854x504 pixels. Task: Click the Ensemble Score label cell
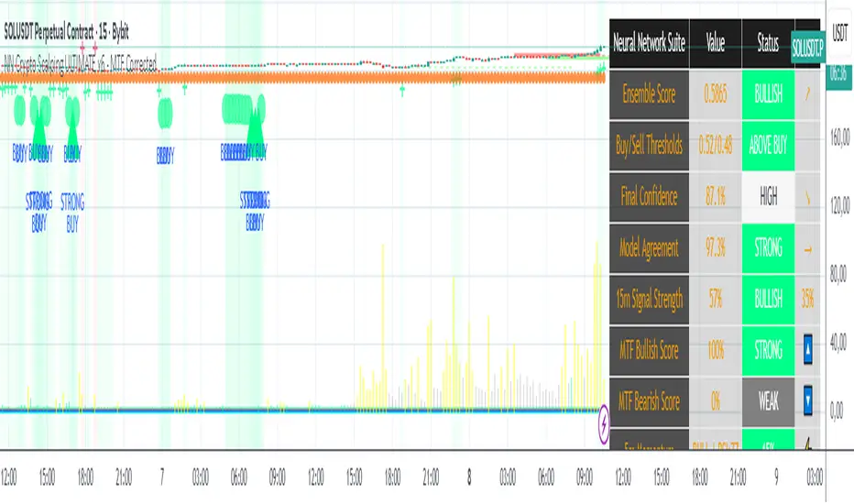tap(650, 94)
